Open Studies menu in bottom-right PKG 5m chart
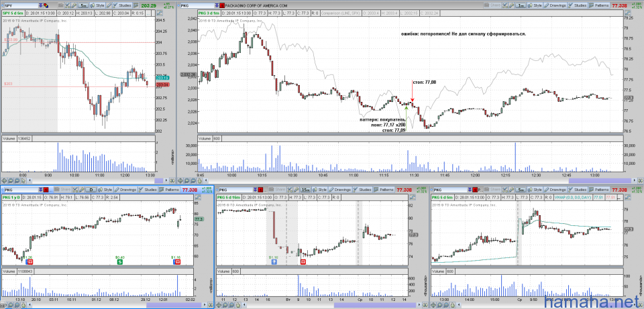 click(x=578, y=190)
